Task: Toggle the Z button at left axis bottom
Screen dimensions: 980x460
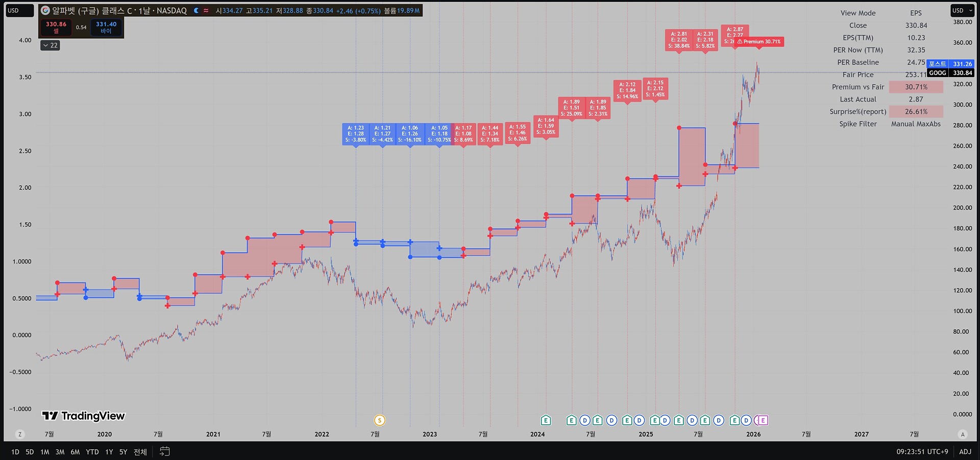Action: tap(20, 434)
